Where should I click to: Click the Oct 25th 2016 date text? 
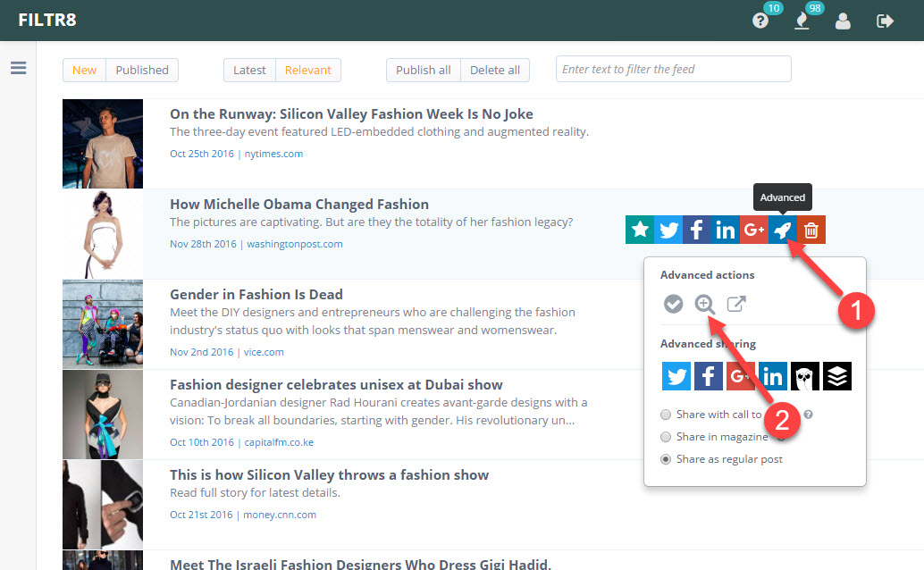pyautogui.click(x=202, y=154)
